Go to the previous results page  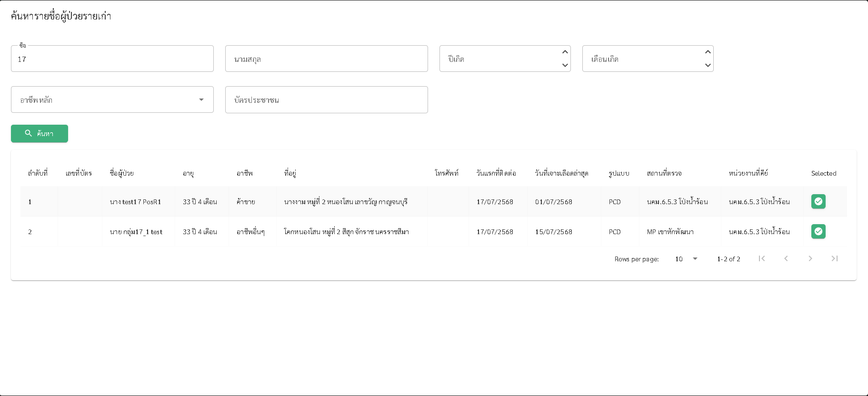(786, 258)
